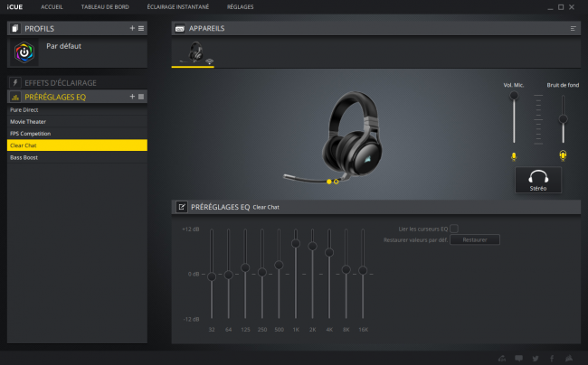Click the square icon in EQ presets header
The image size is (588, 365).
[x=141, y=97]
